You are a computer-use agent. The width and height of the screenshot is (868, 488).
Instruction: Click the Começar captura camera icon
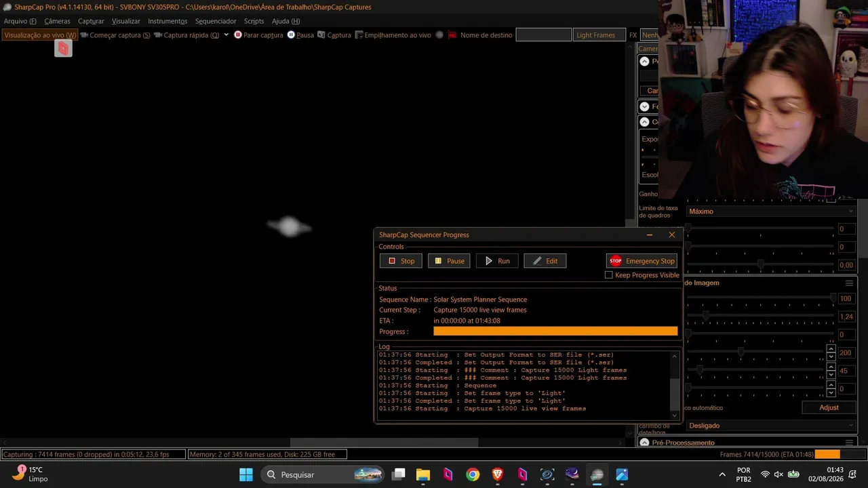(x=84, y=35)
